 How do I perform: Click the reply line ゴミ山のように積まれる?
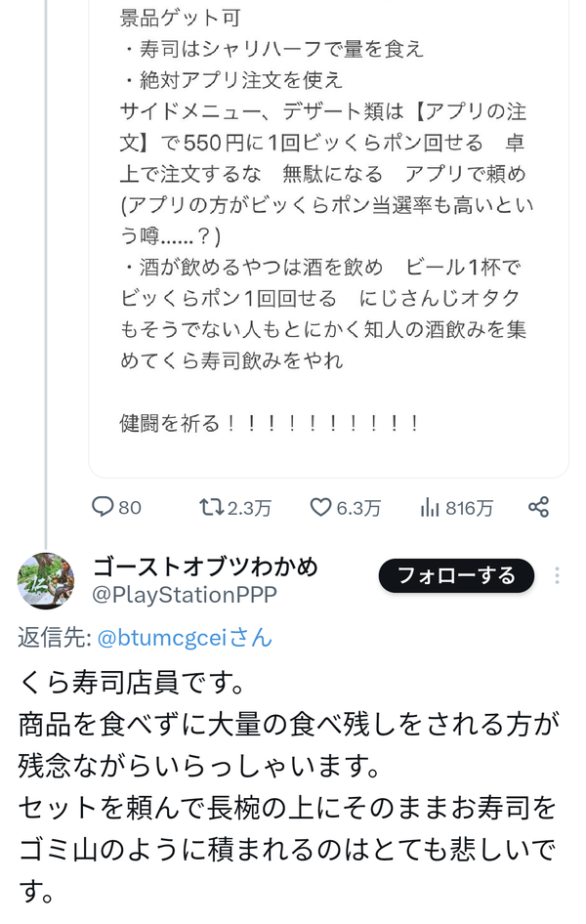[287, 849]
